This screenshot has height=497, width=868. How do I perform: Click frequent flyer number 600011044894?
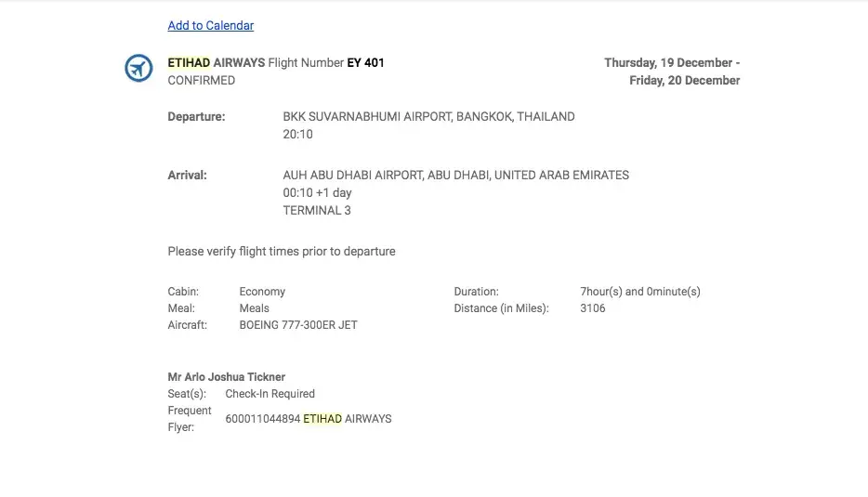(x=262, y=419)
